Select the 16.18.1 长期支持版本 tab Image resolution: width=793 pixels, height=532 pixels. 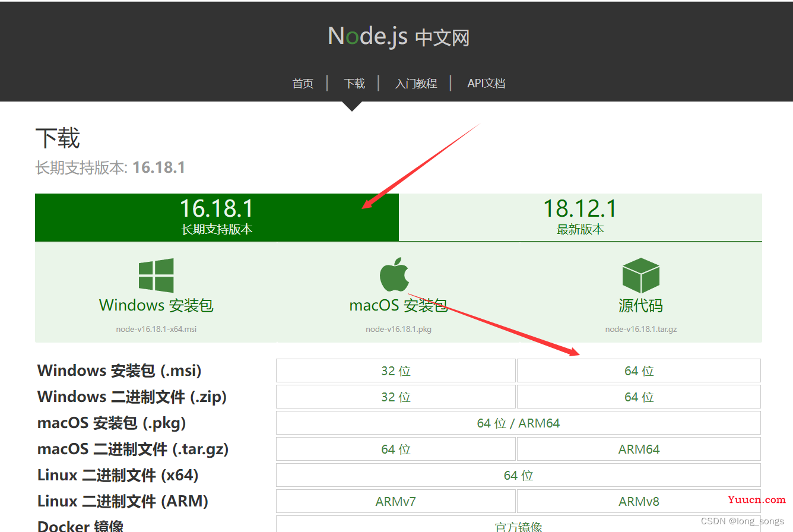pos(217,217)
